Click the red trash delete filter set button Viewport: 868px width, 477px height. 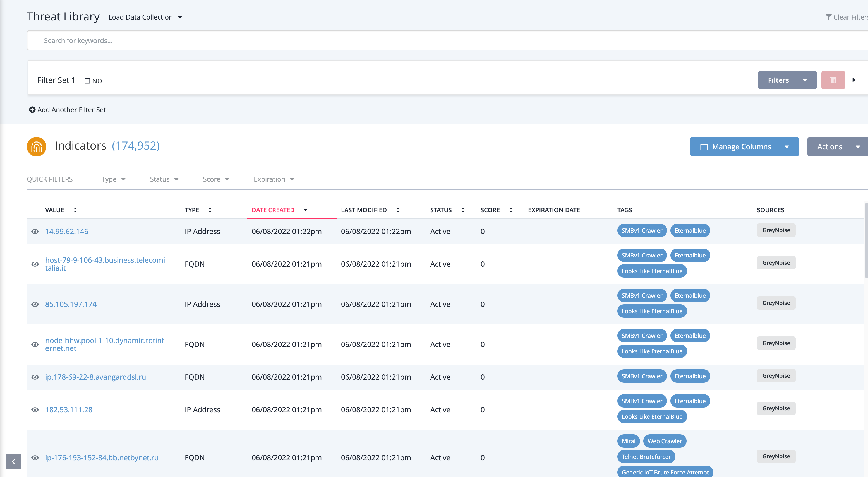833,80
